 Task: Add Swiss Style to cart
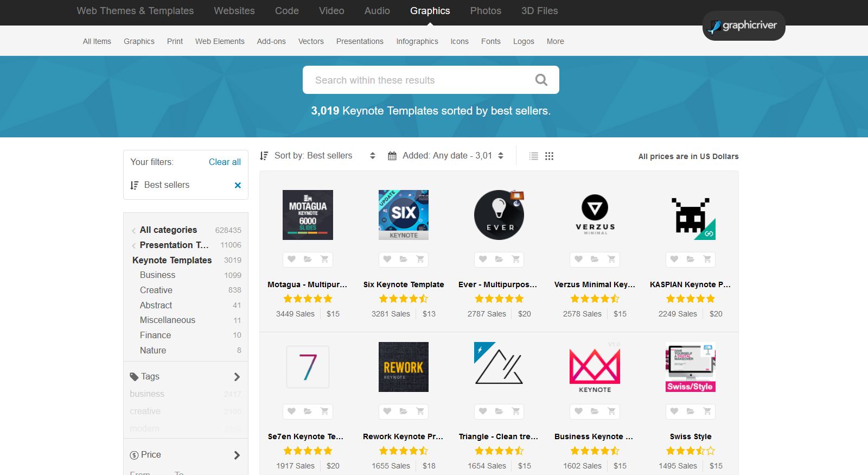tap(707, 411)
